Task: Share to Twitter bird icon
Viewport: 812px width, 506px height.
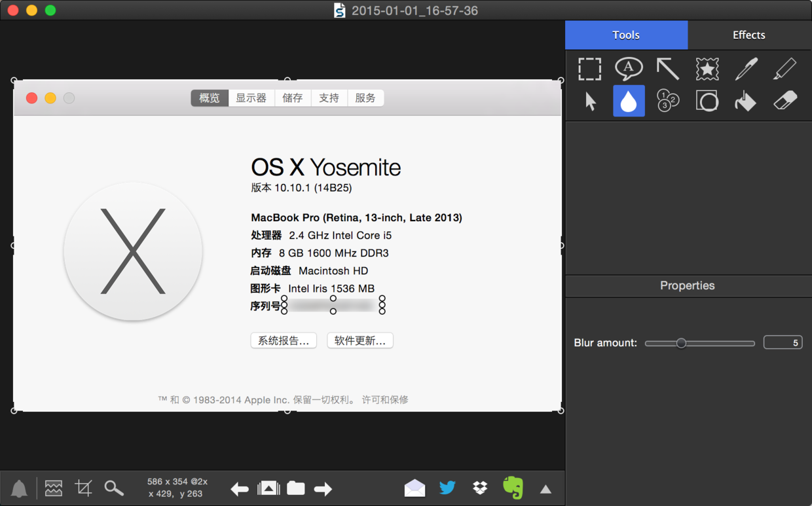Action: [x=447, y=488]
